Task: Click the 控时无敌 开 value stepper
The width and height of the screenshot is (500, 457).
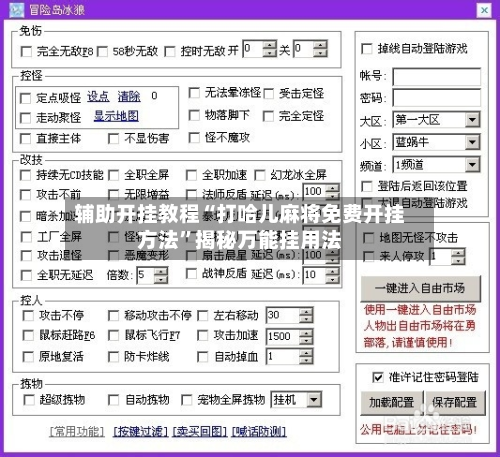Action: pyautogui.click(x=270, y=49)
